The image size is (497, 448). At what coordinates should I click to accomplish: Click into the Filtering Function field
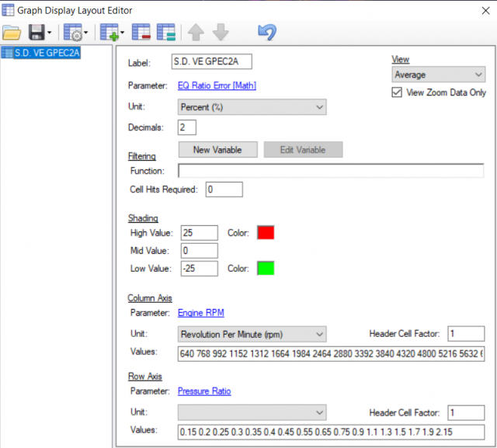pyautogui.click(x=330, y=171)
